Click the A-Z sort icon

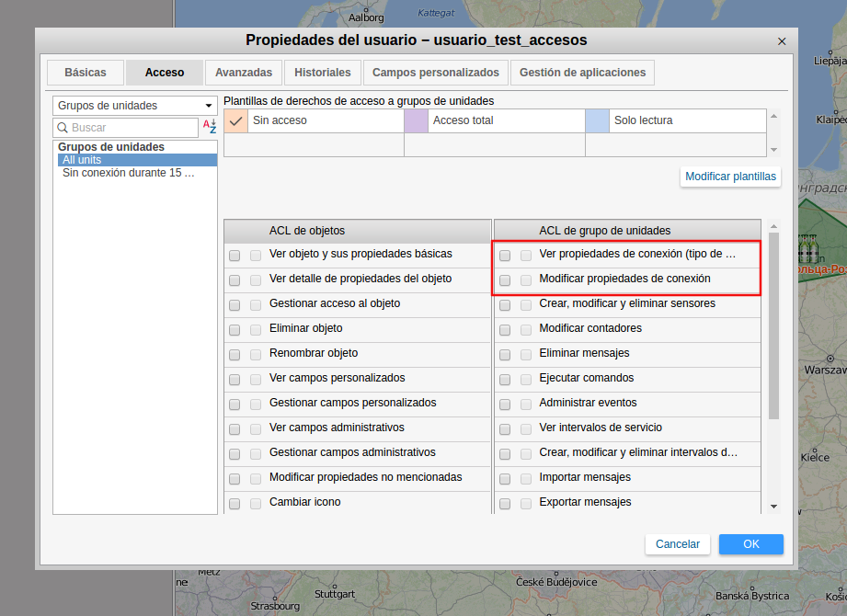pyautogui.click(x=210, y=127)
